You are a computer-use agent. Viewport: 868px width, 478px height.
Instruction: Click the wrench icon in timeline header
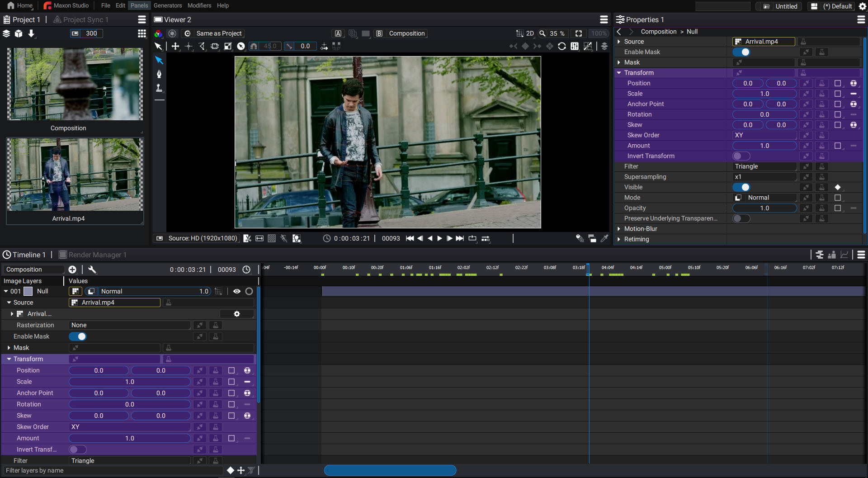(92, 270)
